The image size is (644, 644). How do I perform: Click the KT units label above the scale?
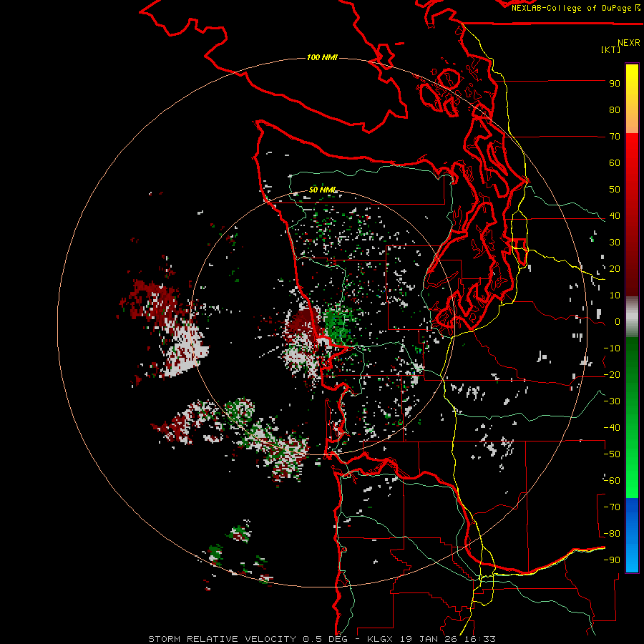611,49
